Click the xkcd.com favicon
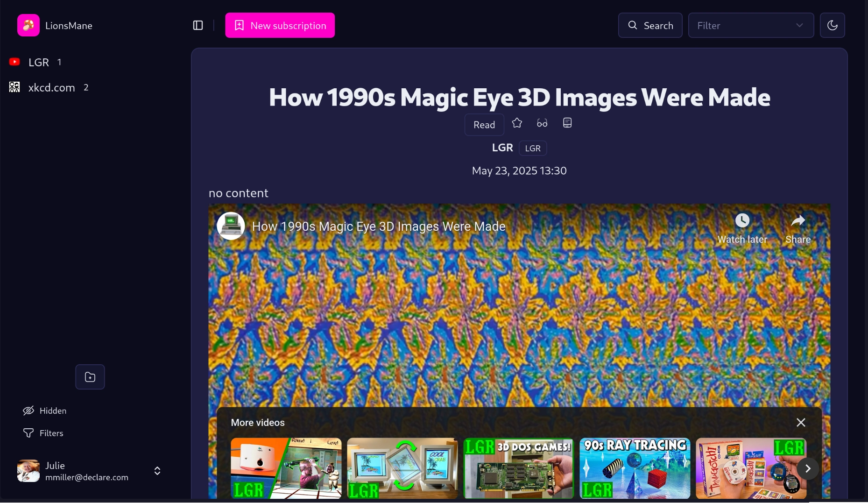 (14, 87)
